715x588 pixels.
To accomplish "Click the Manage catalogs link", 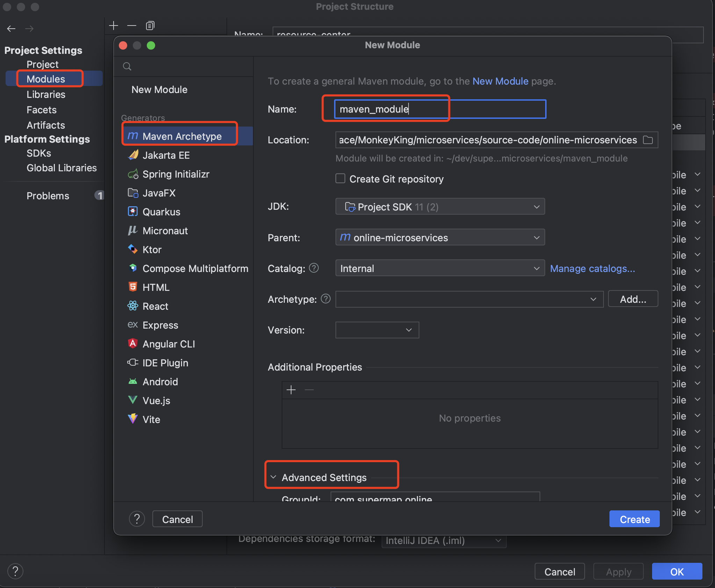I will pyautogui.click(x=592, y=268).
